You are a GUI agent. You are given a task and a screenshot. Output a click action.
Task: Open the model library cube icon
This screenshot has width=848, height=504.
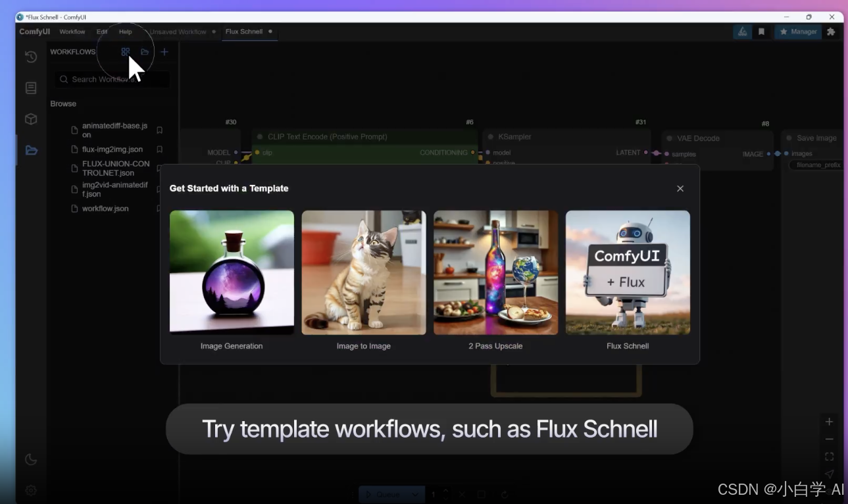[x=31, y=119]
